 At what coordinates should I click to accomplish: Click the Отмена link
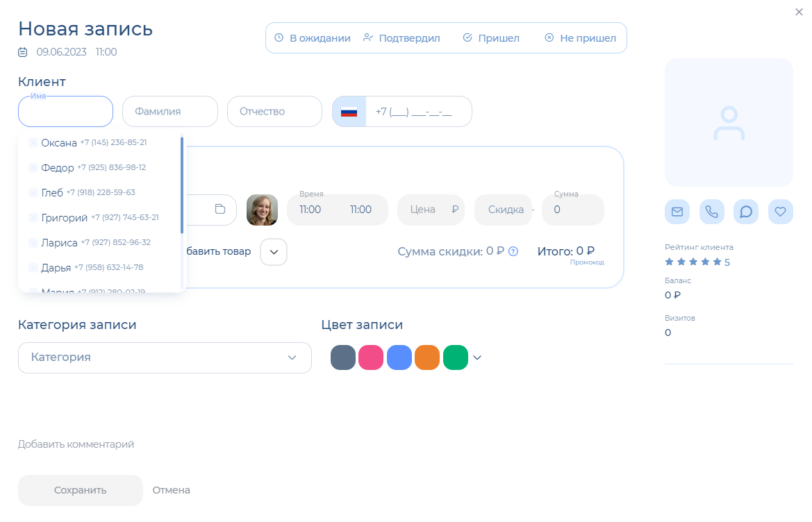pos(171,490)
